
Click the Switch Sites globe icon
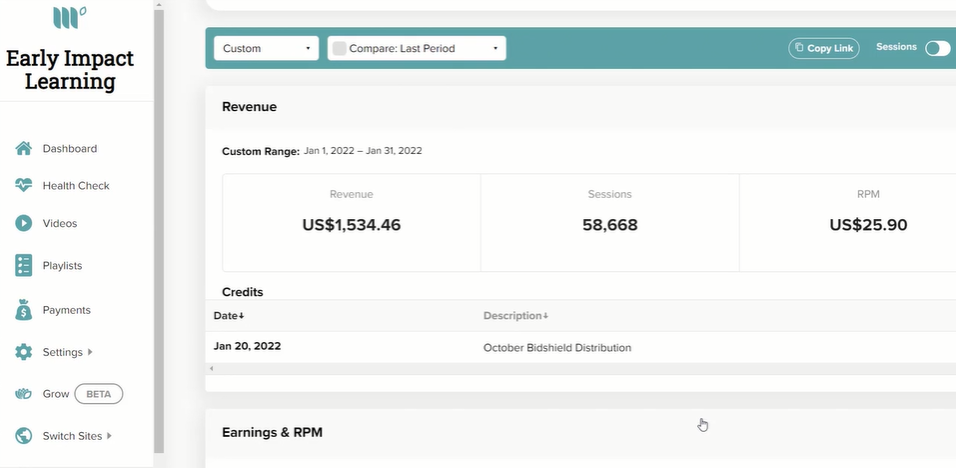pyautogui.click(x=23, y=436)
